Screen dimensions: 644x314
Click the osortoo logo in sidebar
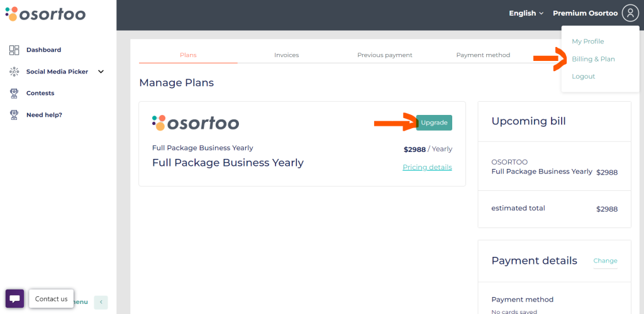pyautogui.click(x=45, y=14)
